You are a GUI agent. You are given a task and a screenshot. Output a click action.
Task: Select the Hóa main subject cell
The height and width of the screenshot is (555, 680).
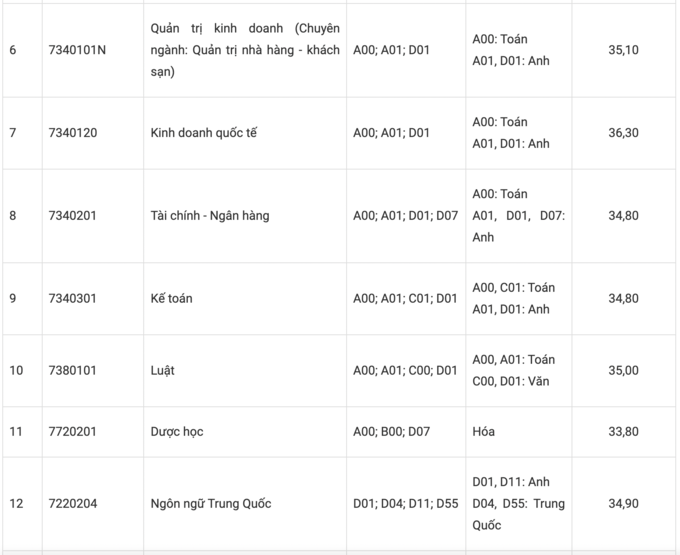click(484, 432)
